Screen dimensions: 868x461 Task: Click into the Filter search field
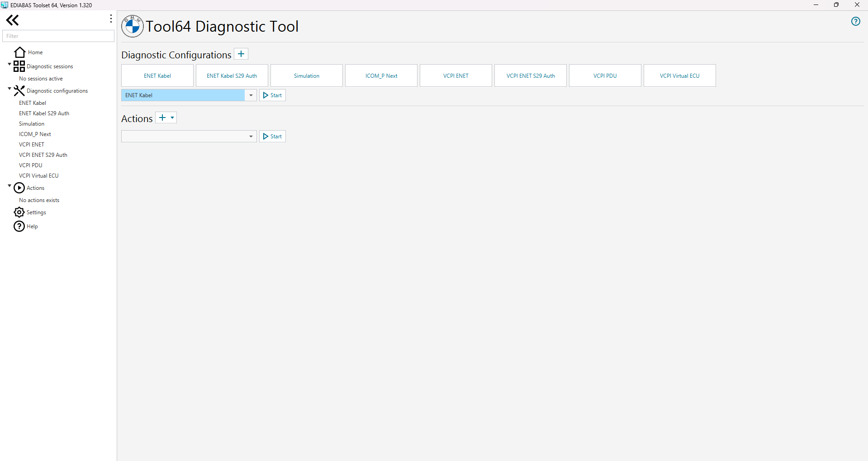click(x=58, y=36)
